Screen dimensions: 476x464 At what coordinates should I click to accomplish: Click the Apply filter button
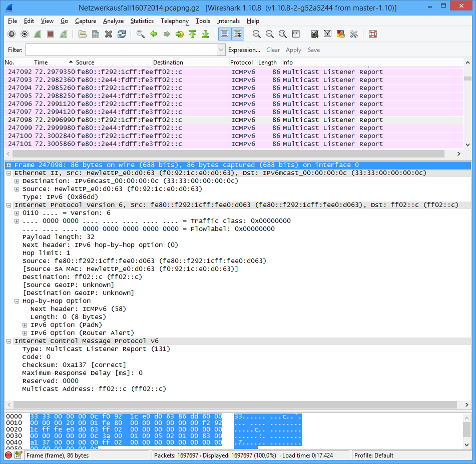(293, 50)
